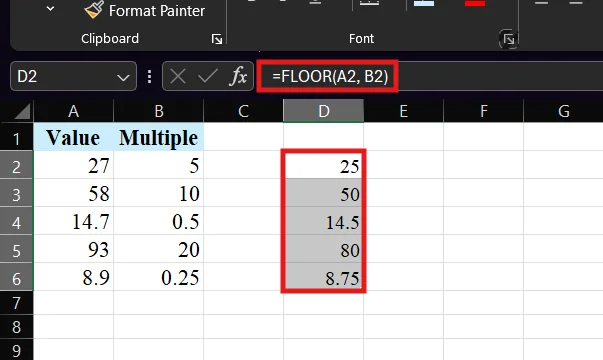Click the Format Painter button label
603x360 pixels.
tap(157, 11)
